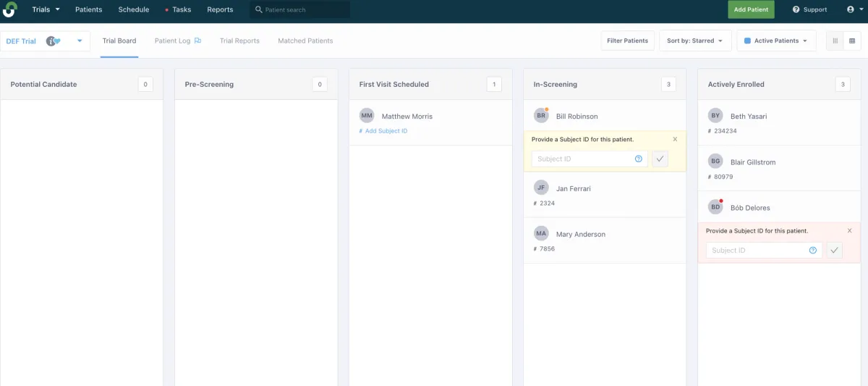The image size is (868, 386).
Task: Expand the Active Patients filter dropdown
Action: [776, 41]
